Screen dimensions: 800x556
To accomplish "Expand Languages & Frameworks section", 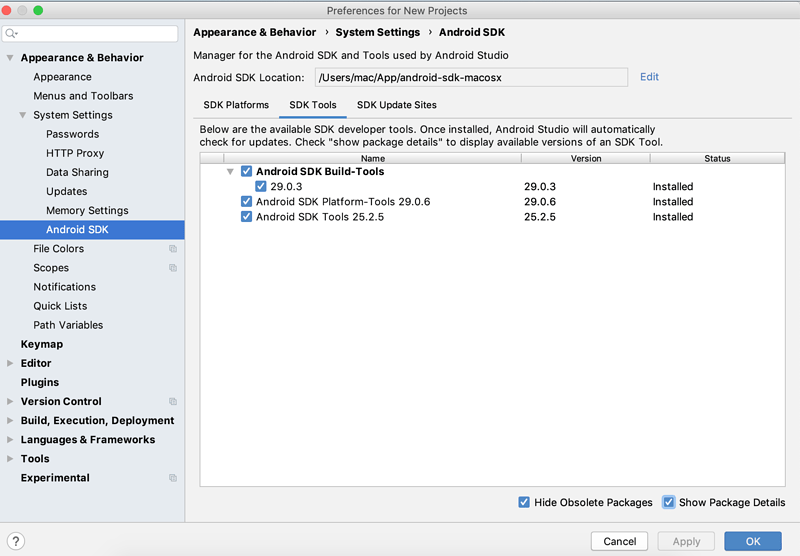I will [x=10, y=440].
